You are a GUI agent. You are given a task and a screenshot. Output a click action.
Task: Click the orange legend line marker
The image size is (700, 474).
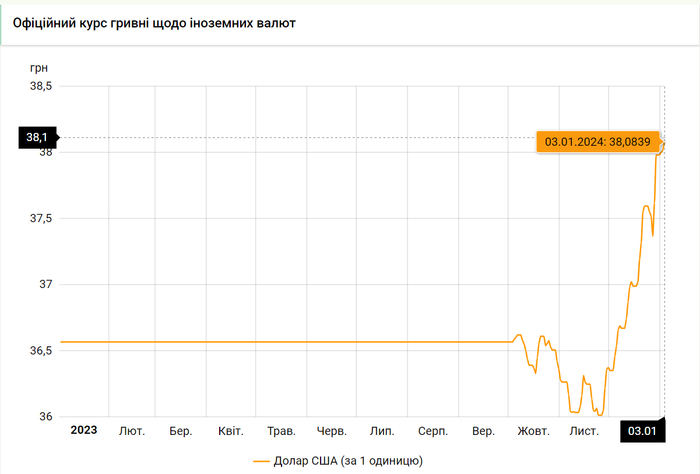pyautogui.click(x=262, y=461)
